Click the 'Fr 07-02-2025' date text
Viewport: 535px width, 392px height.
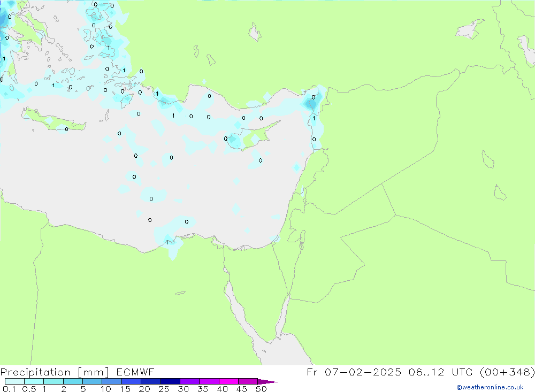click(x=354, y=372)
